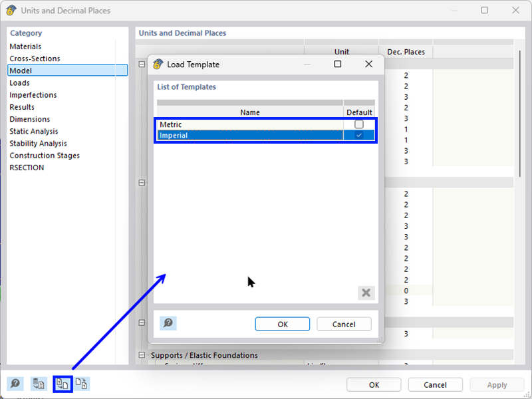Image resolution: width=532 pixels, height=399 pixels.
Task: Check the Default checkbox for Metric
Action: (x=359, y=124)
